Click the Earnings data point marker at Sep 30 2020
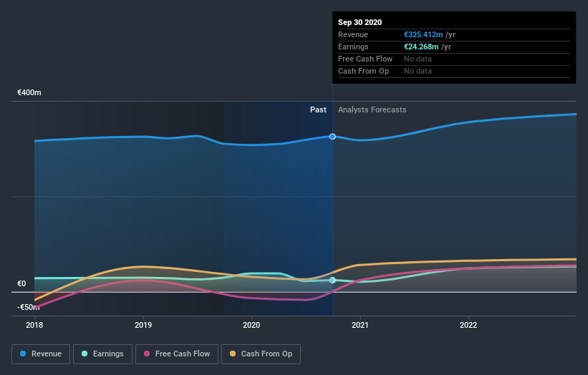588x375 pixels. [x=332, y=281]
